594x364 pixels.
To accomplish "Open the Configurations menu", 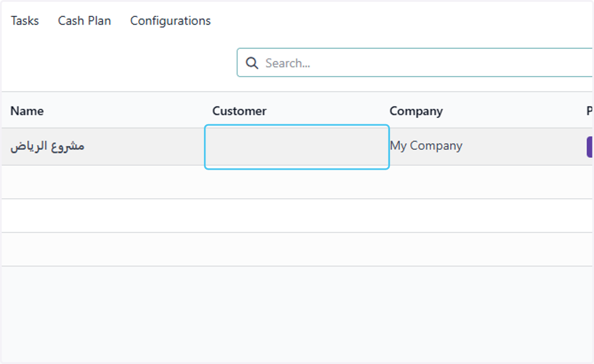I will pyautogui.click(x=170, y=21).
